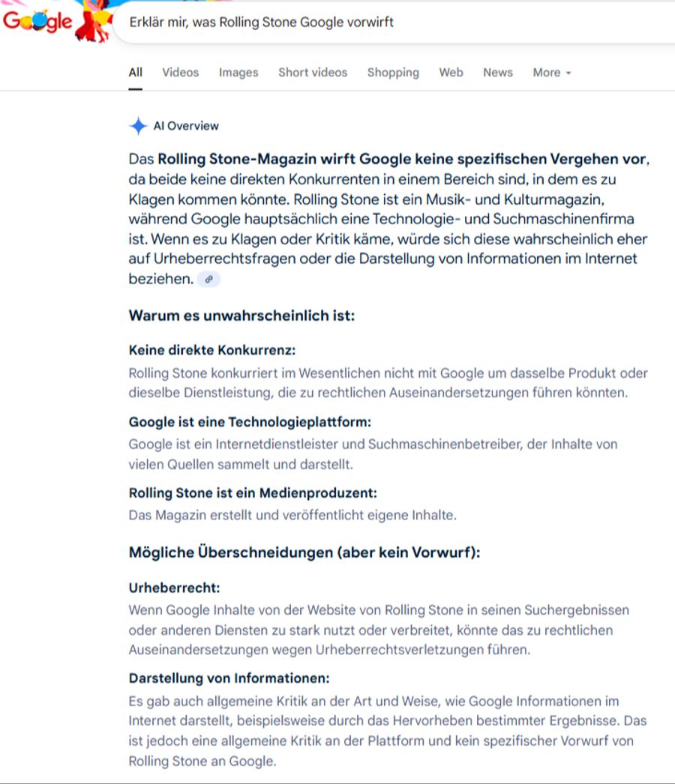Screen dimensions: 675x784
Task: Click the "Keine direkte Konkurrenz" heading
Action: [214, 350]
